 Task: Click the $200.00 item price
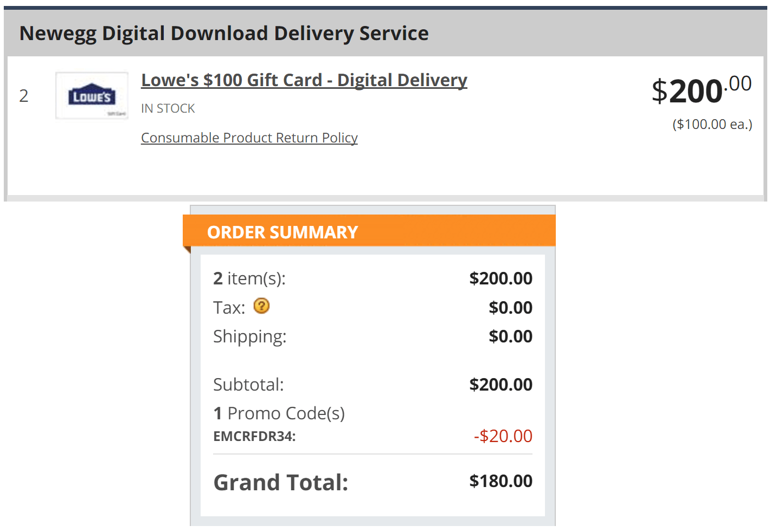click(702, 90)
